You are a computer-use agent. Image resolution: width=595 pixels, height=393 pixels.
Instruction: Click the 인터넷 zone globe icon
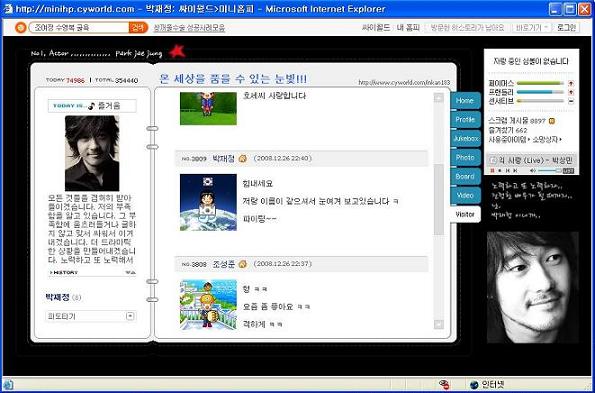[x=474, y=385]
